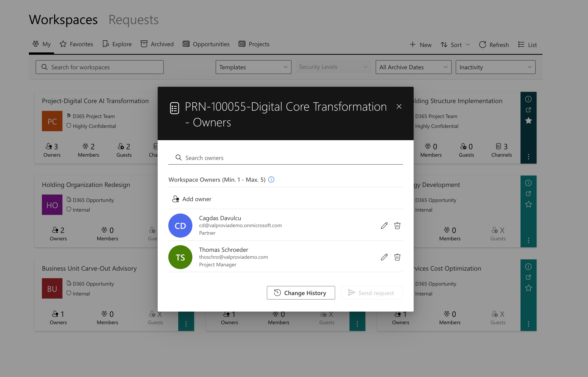588x377 pixels.
Task: Open the three-dot menu on Holding Structure Implementation card
Action: (x=528, y=157)
